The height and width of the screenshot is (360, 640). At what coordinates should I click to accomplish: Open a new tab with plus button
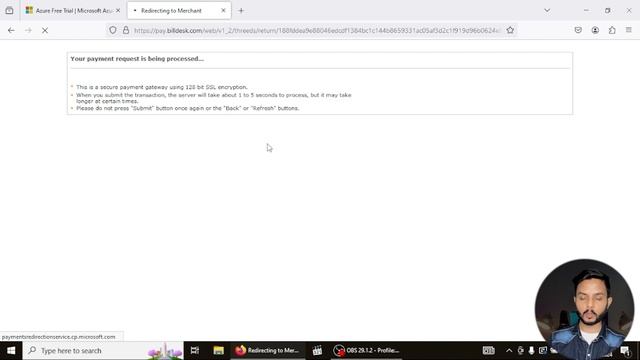(241, 11)
